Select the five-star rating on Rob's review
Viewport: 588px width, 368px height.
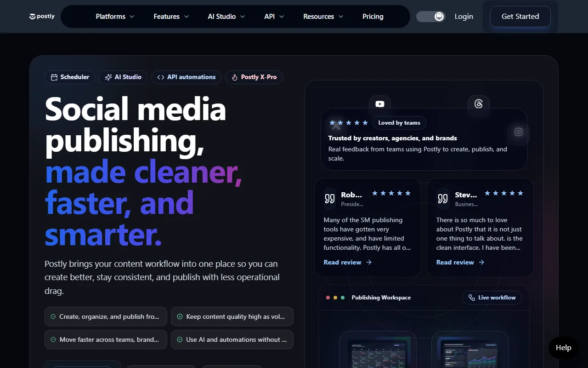coord(391,193)
